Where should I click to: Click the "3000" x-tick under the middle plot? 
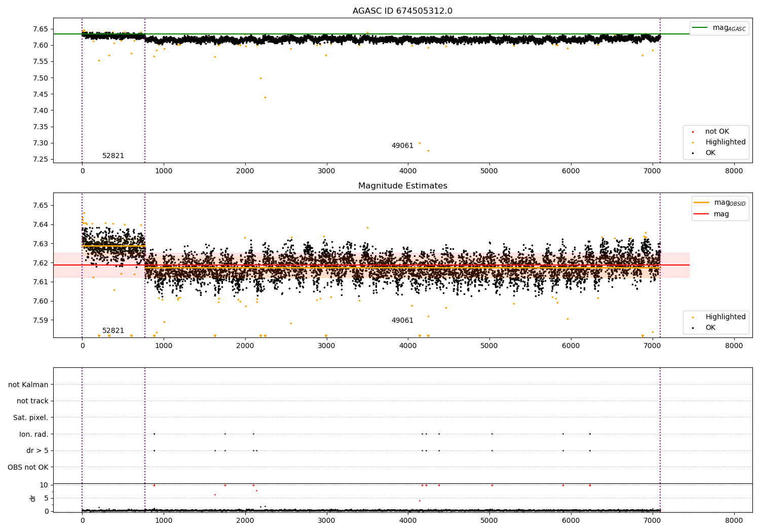(x=327, y=346)
